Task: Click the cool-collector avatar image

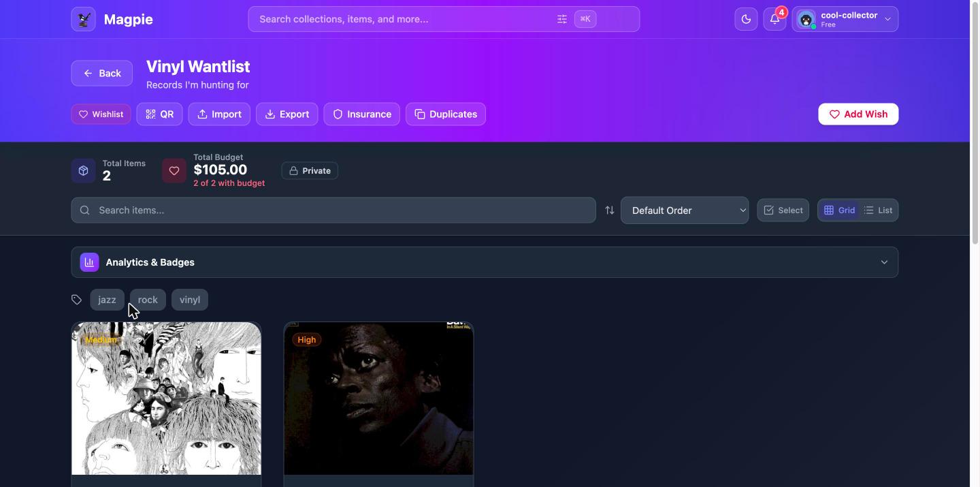Action: (806, 20)
